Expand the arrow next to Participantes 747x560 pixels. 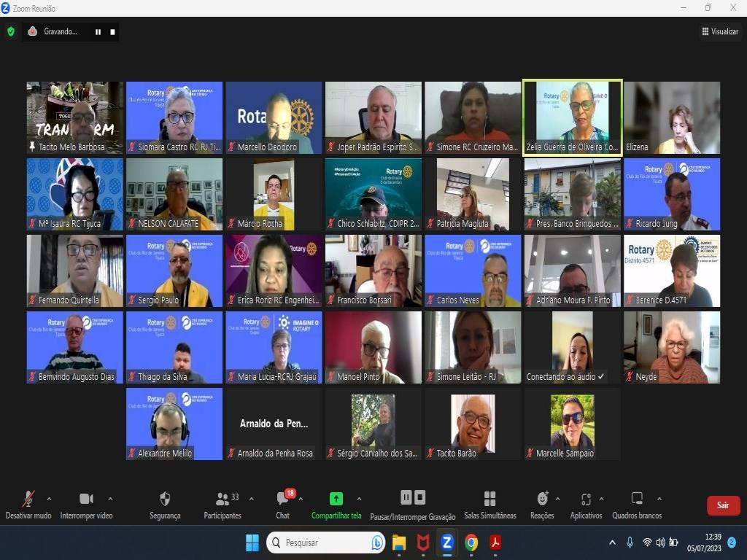point(252,499)
